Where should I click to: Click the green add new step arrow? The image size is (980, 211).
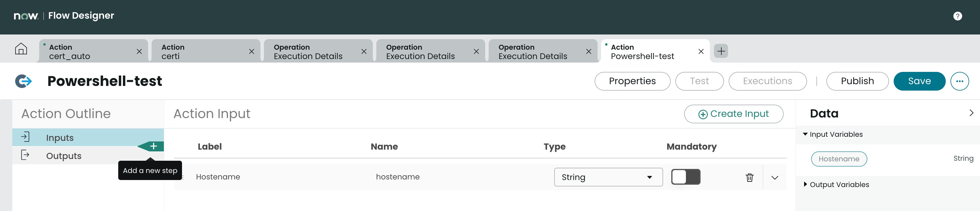point(151,146)
